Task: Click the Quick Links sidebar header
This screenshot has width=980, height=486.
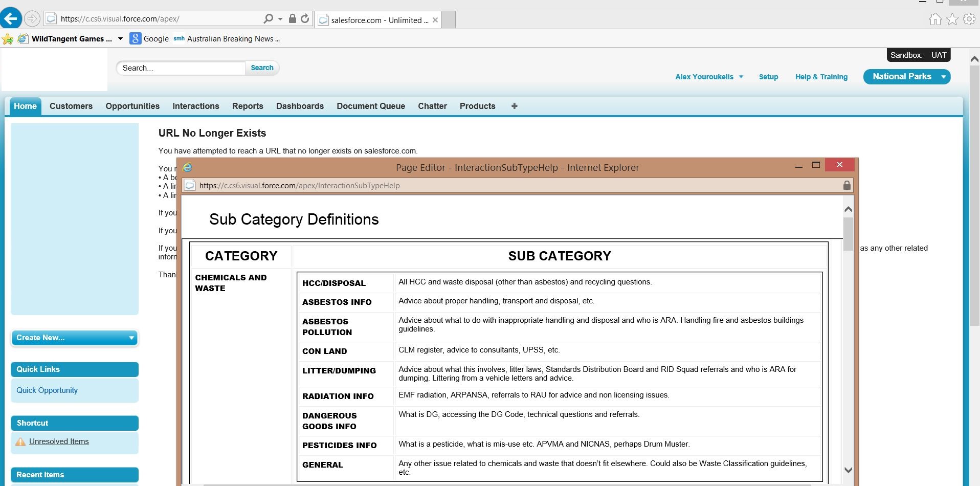Action: point(75,369)
